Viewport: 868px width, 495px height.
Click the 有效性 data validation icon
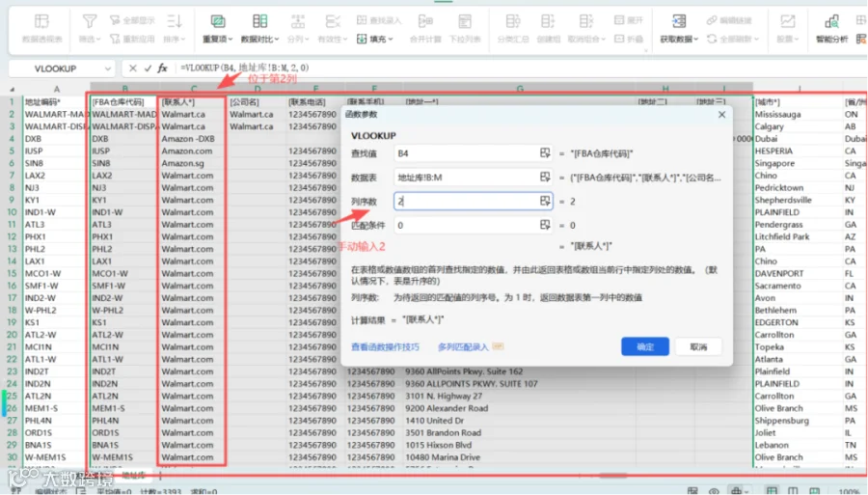coord(332,22)
